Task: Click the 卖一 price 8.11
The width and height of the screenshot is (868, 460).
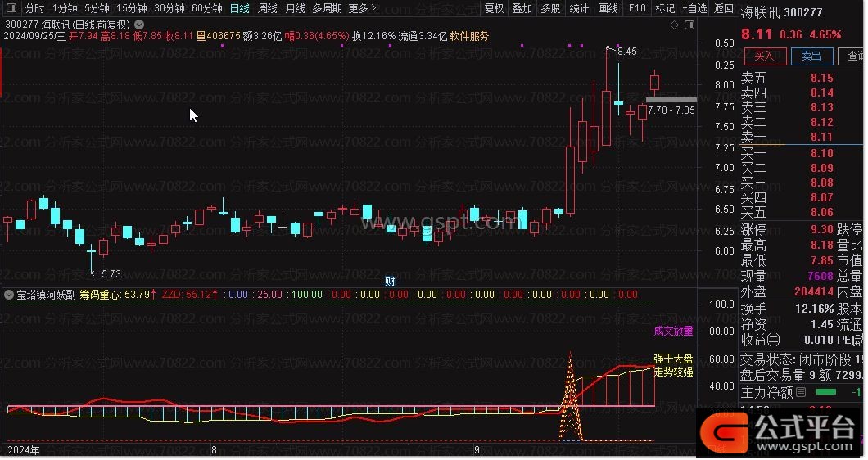Action: [821, 137]
